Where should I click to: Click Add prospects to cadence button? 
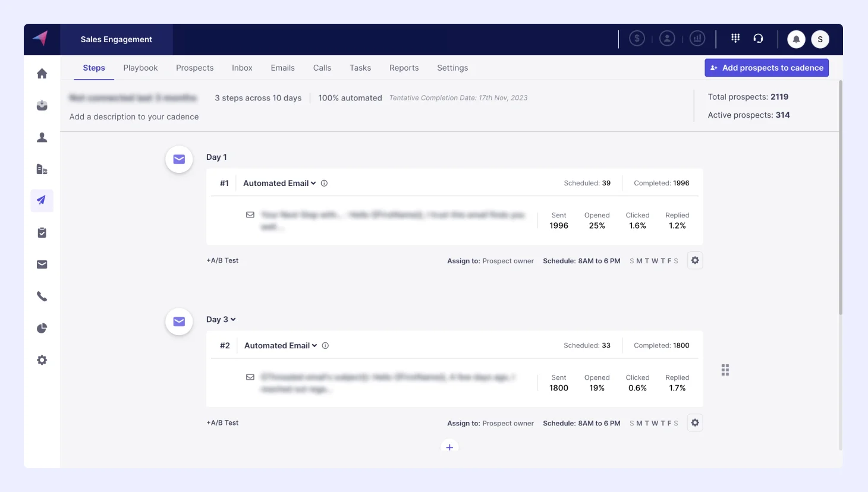tap(766, 67)
